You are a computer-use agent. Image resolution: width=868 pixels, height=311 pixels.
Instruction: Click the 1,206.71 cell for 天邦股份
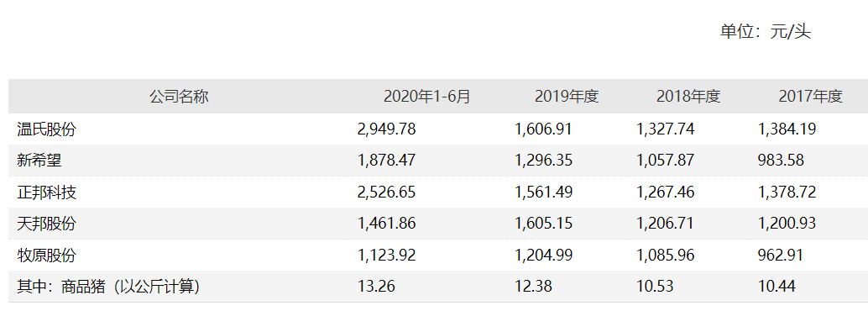point(666,224)
